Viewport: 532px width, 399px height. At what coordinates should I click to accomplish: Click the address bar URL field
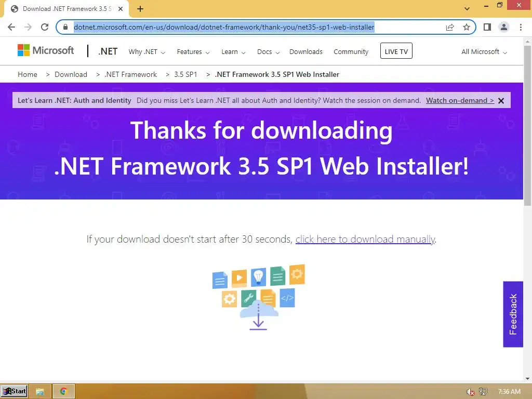click(x=224, y=27)
